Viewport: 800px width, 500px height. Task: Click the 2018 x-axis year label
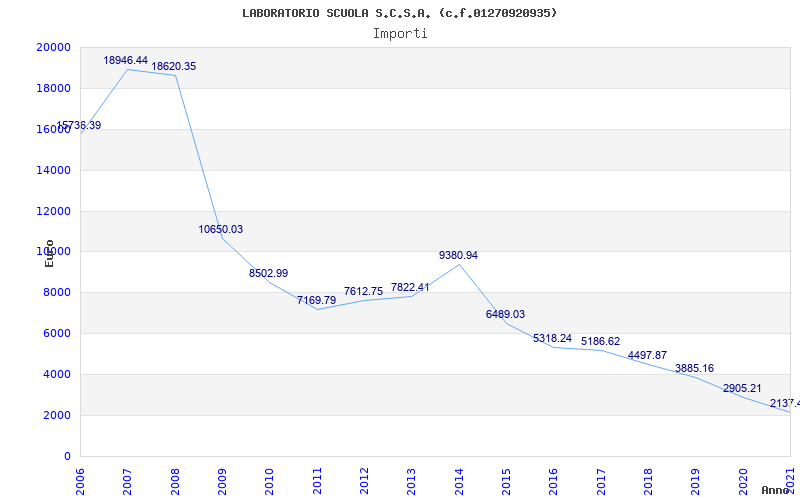click(648, 481)
